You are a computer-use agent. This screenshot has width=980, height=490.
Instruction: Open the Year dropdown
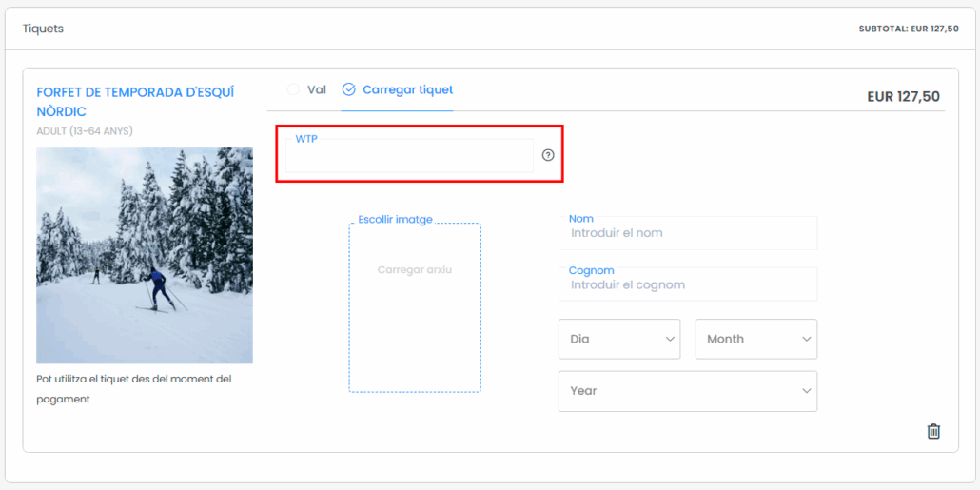(x=687, y=391)
